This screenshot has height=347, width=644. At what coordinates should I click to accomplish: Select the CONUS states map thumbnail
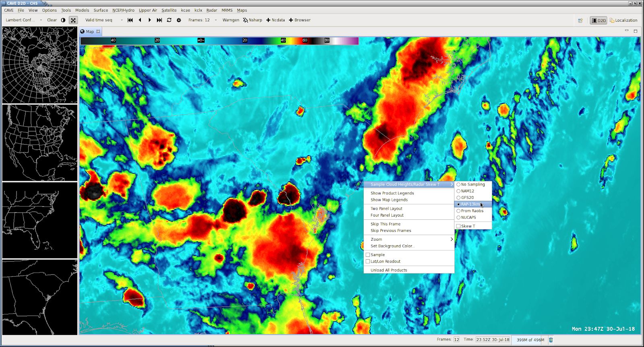(40, 143)
